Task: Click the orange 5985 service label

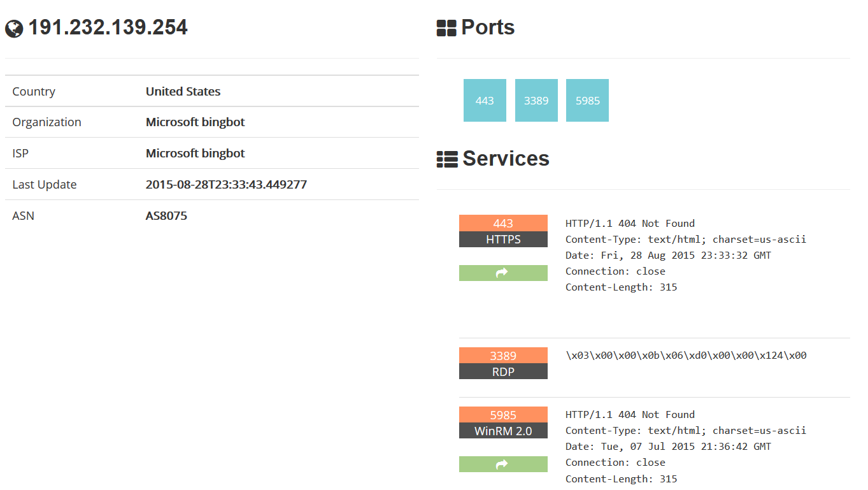Action: click(502, 415)
